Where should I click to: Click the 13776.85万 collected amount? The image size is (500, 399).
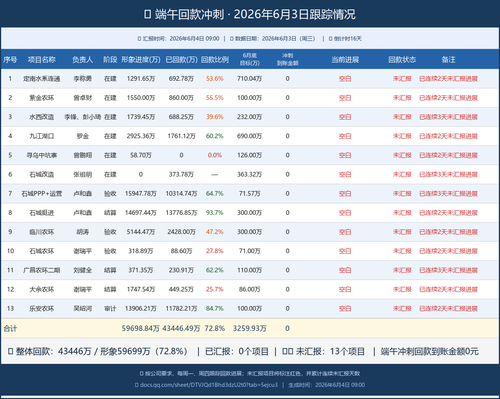[x=181, y=213]
